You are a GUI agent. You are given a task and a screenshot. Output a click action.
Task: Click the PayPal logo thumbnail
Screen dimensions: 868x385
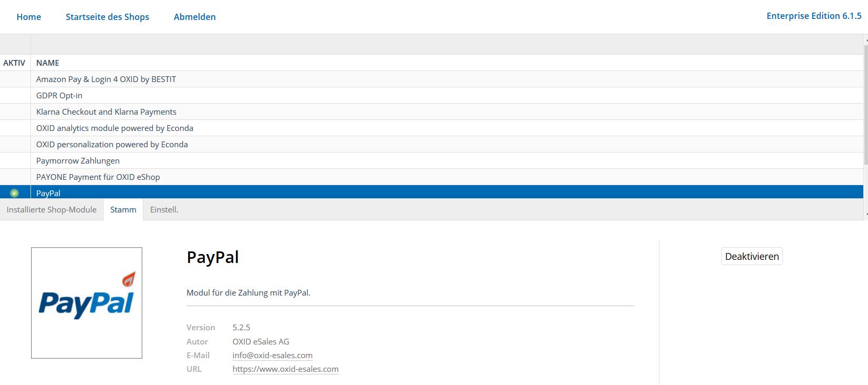[87, 303]
